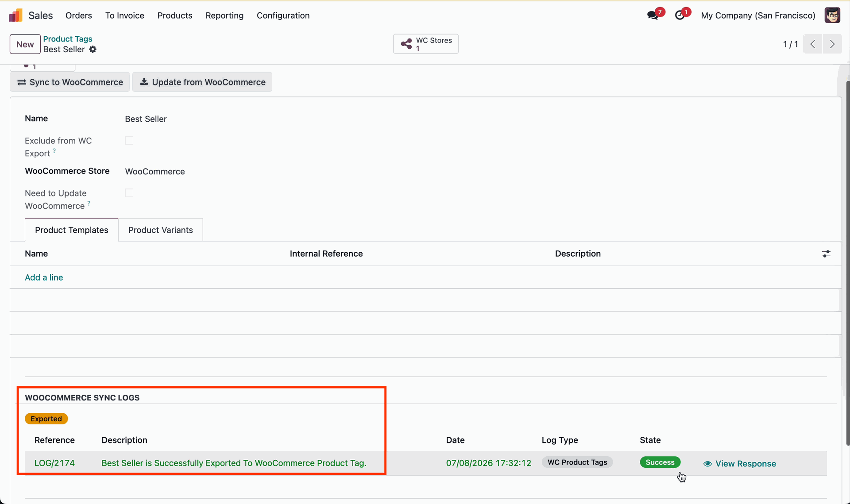Viewport: 850px width, 504px height.
Task: Sort by Internal Reference column header
Action: [326, 254]
